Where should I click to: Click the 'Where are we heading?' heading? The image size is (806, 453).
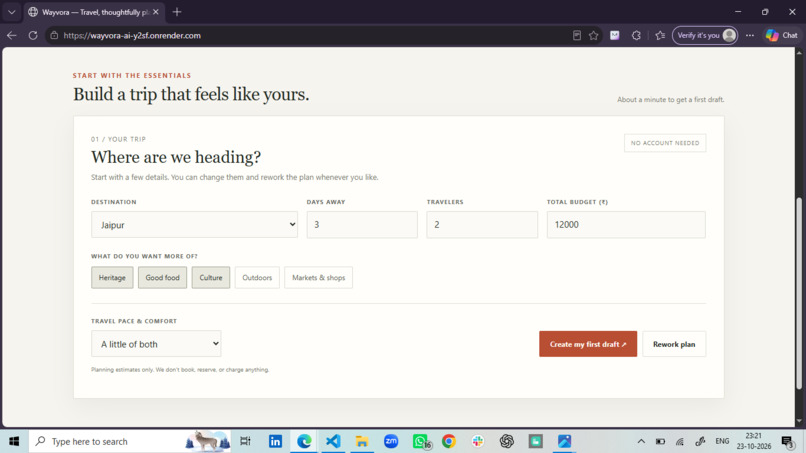176,157
